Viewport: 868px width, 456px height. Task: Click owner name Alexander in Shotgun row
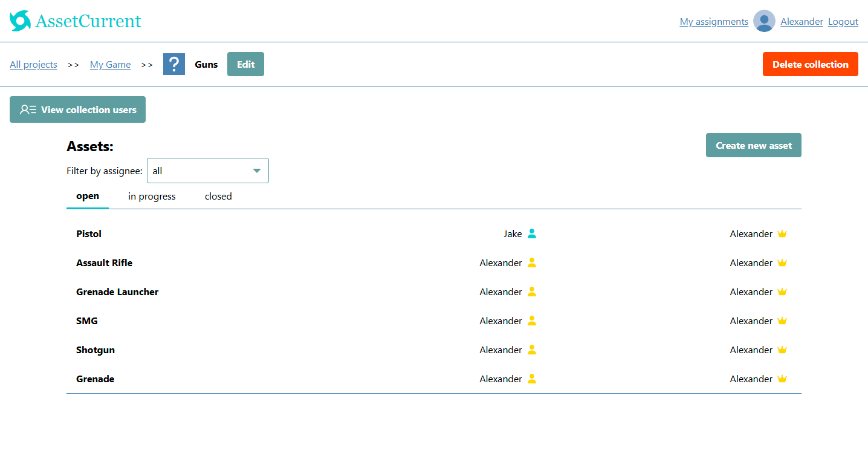[751, 350]
